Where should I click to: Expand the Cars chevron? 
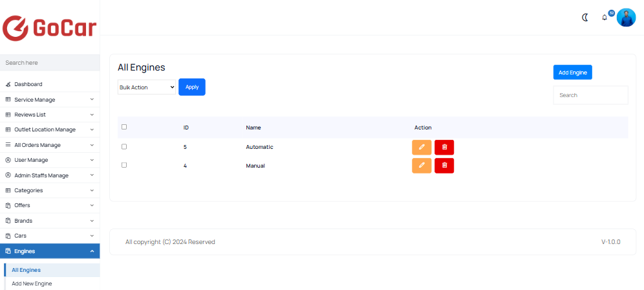92,236
